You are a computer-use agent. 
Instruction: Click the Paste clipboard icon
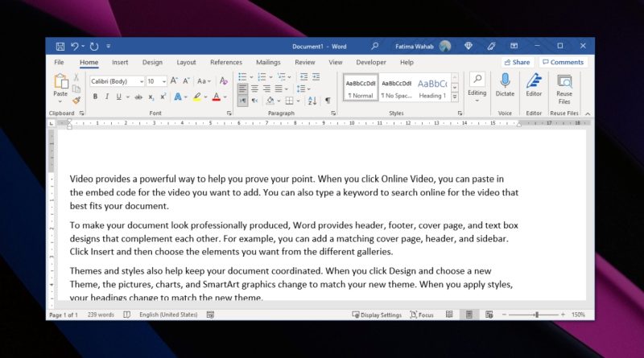[x=61, y=81]
